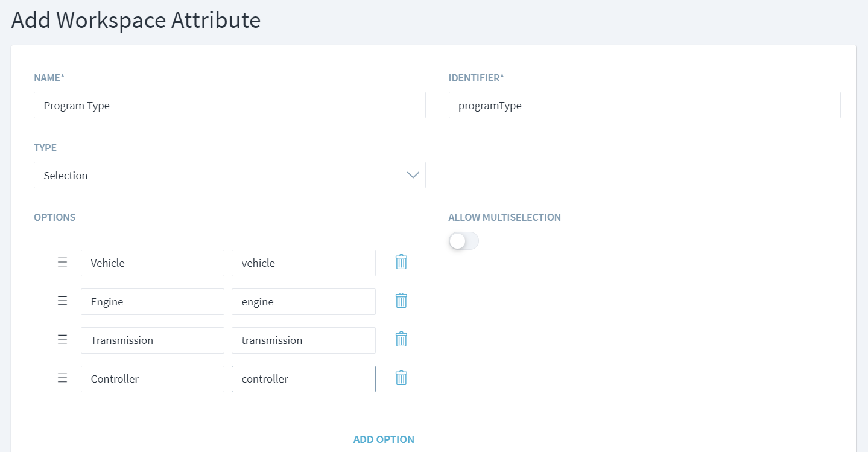
Task: Edit the lowercase vehicle value field
Action: tap(303, 263)
